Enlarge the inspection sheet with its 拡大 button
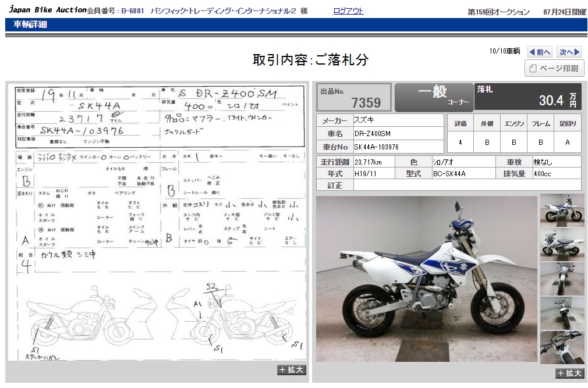 click(x=291, y=369)
